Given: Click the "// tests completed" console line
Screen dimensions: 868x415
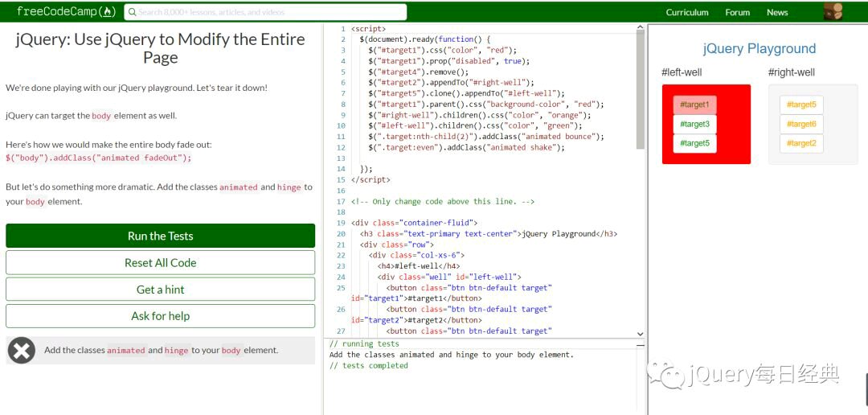Looking at the screenshot, I should tap(369, 366).
